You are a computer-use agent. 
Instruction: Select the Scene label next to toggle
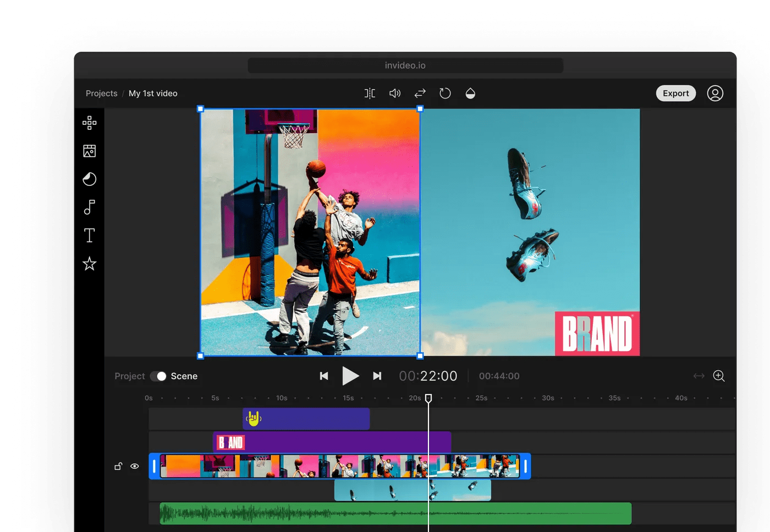[x=184, y=376]
